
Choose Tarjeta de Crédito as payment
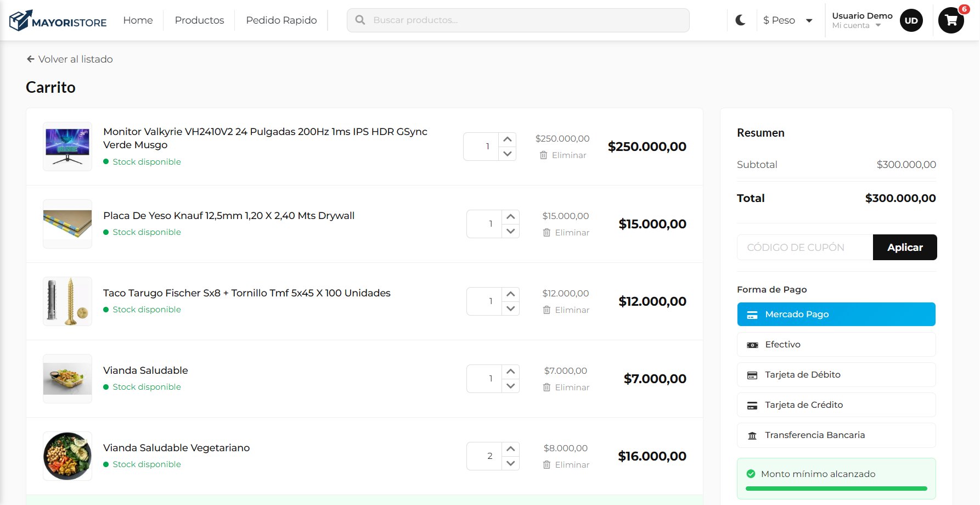click(x=836, y=405)
